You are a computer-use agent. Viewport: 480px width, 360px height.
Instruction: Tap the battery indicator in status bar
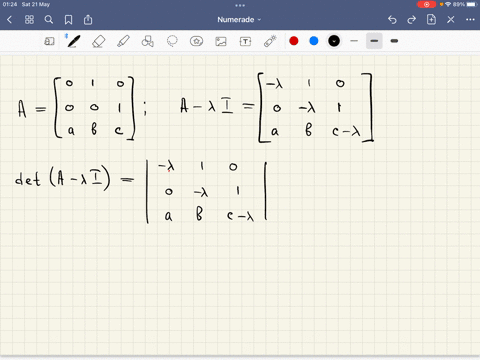[x=472, y=4]
